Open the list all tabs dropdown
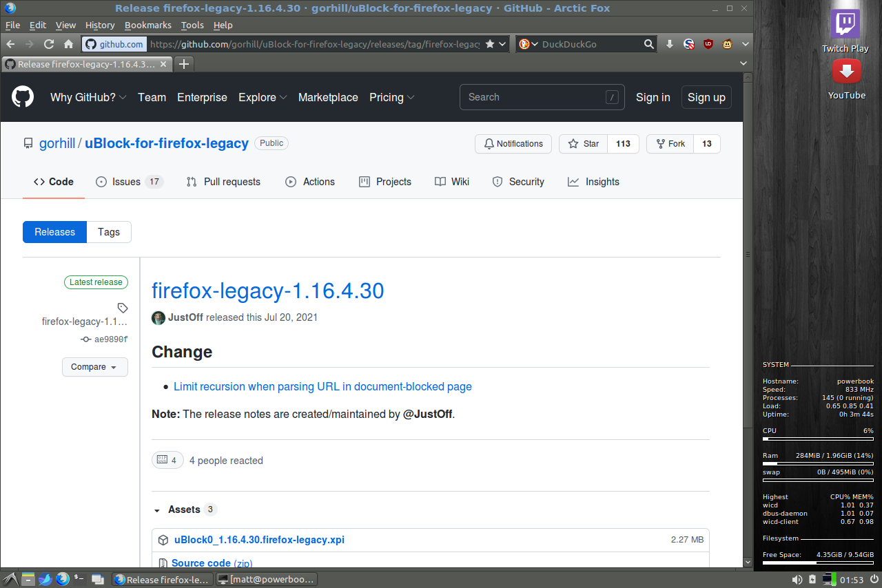 [x=743, y=63]
